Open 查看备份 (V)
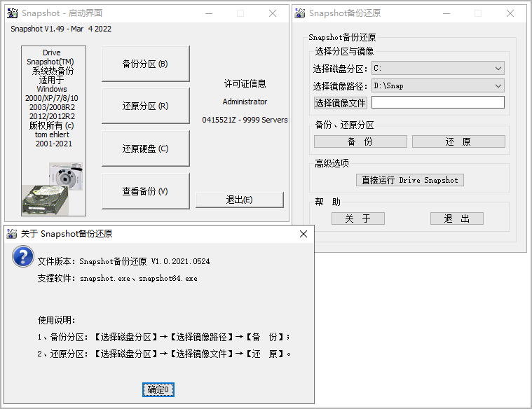This screenshot has width=532, height=409. point(145,191)
